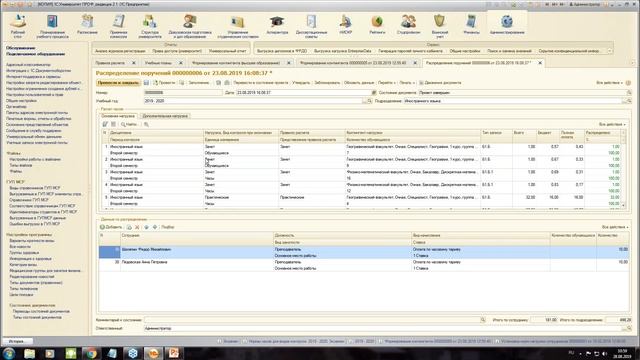Open the Финансы calculator section
640x360 pixels.
click(x=471, y=24)
